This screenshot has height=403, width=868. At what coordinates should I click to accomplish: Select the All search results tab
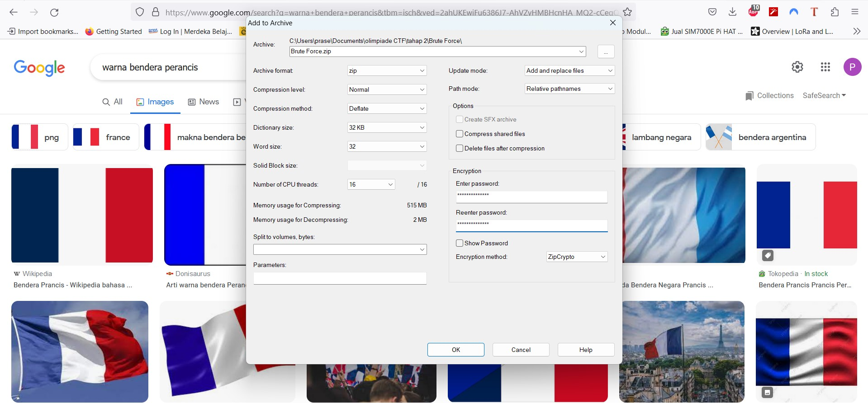click(113, 102)
